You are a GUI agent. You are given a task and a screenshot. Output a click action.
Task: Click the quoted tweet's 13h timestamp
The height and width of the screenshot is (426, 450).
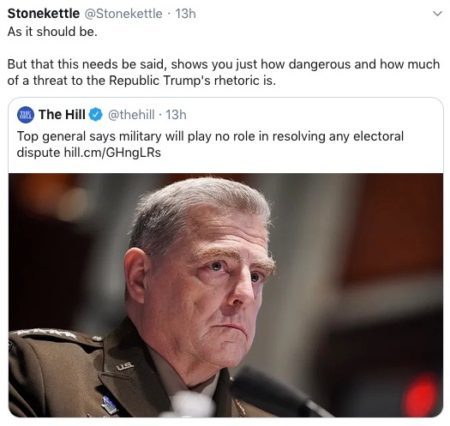pos(176,115)
